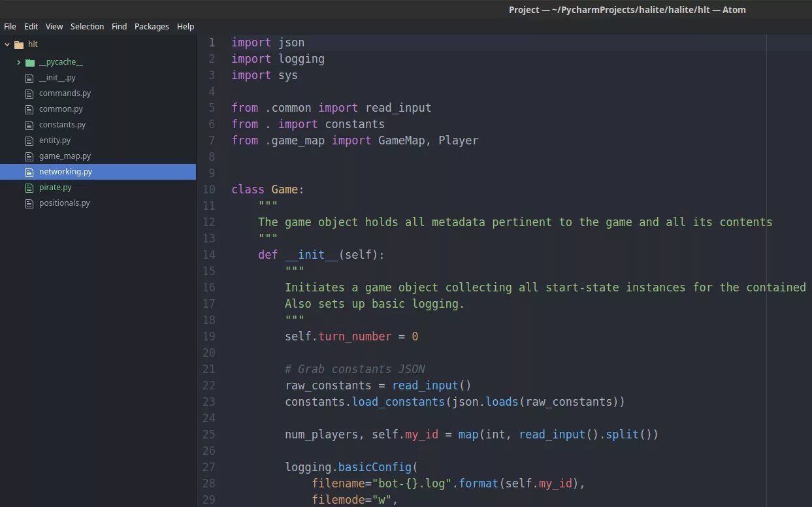Select the highlighted networking.py entry
812x507 pixels.
click(98, 172)
